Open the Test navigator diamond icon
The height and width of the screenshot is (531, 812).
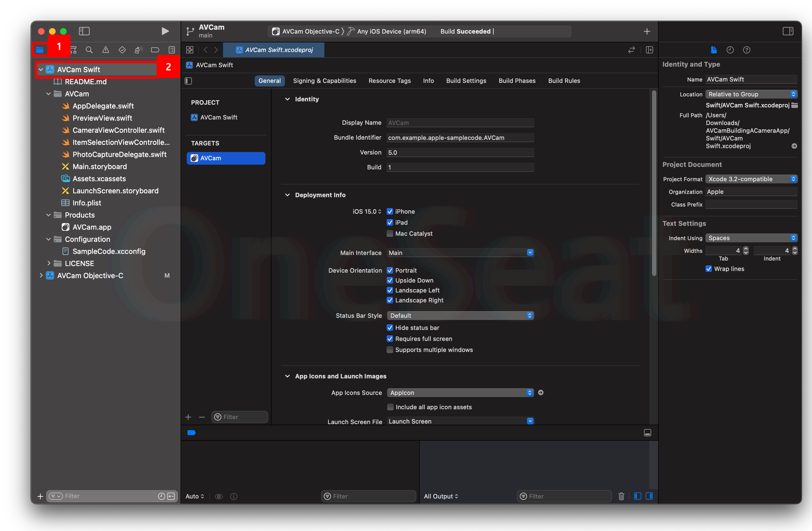(x=122, y=50)
